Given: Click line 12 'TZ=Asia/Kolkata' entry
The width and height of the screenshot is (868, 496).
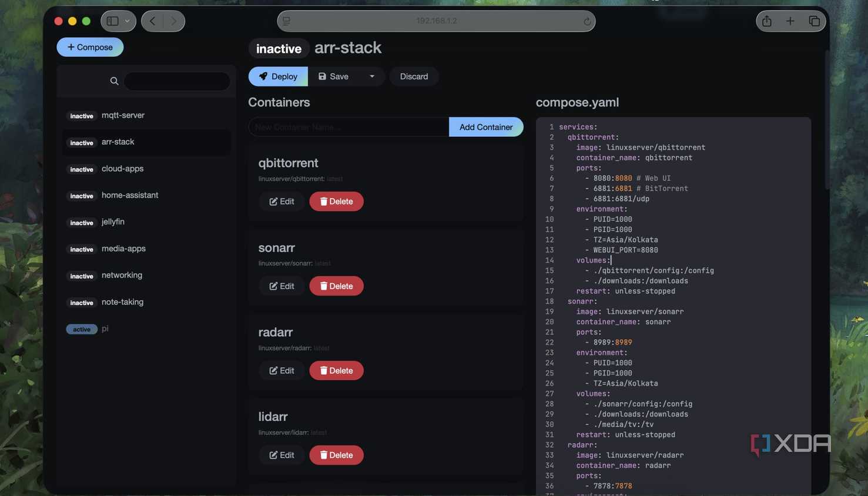Looking at the screenshot, I should point(625,240).
